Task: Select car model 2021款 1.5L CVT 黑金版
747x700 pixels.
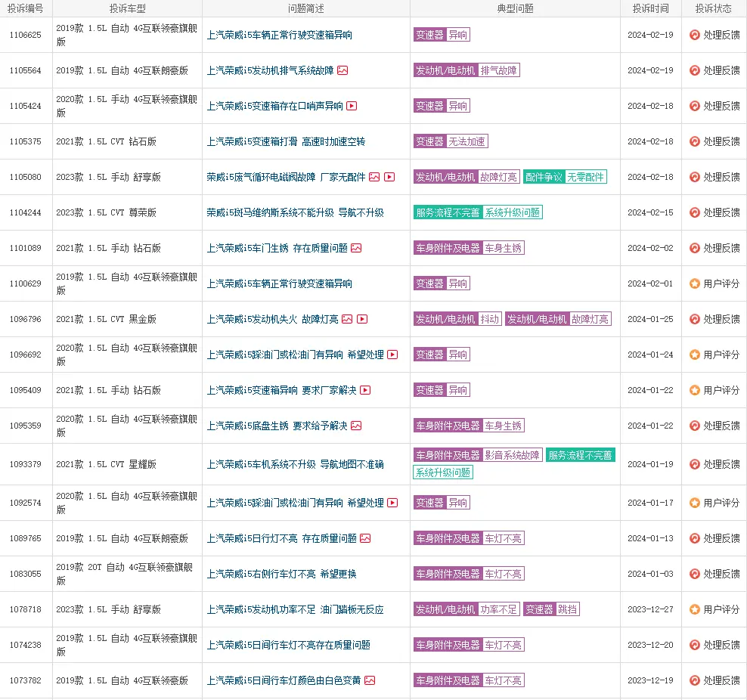Action: (x=107, y=319)
